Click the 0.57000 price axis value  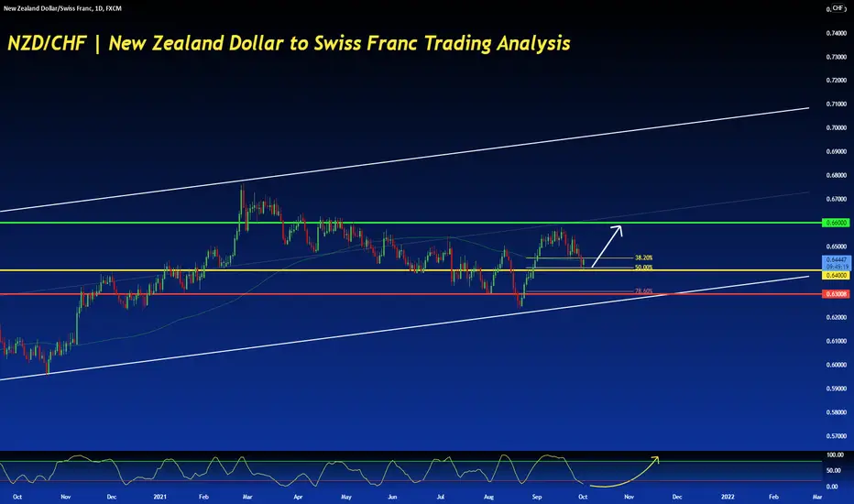pos(837,436)
